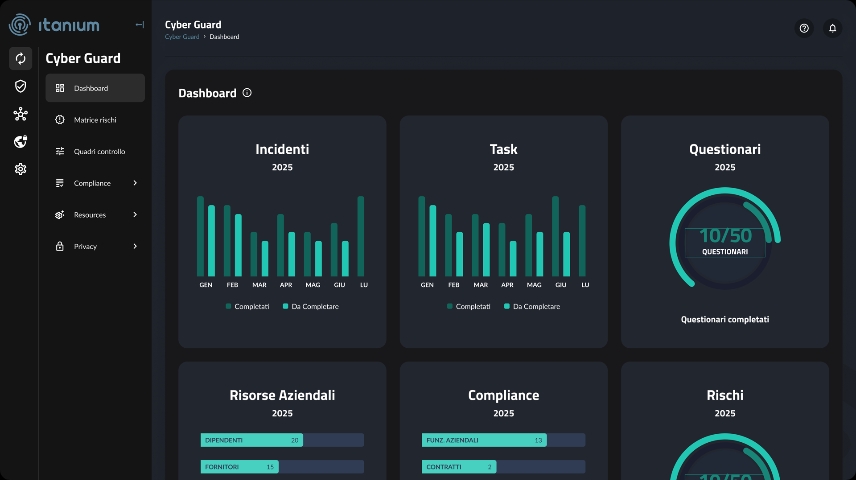The width and height of the screenshot is (856, 480).
Task: Toggle Da Completare legend in Task chart
Action: (530, 306)
